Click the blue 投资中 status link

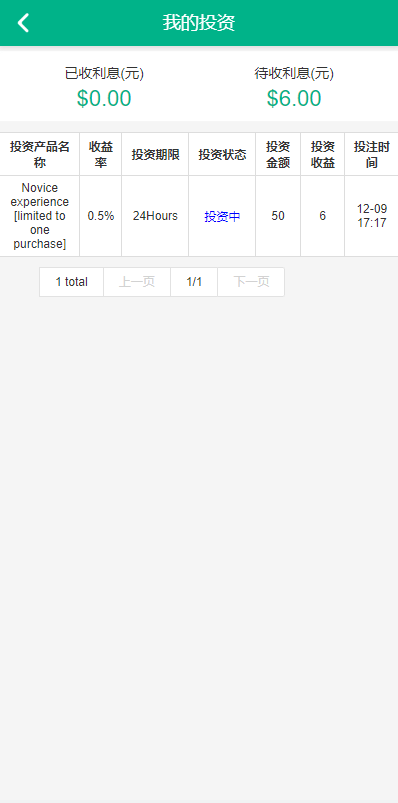(222, 217)
